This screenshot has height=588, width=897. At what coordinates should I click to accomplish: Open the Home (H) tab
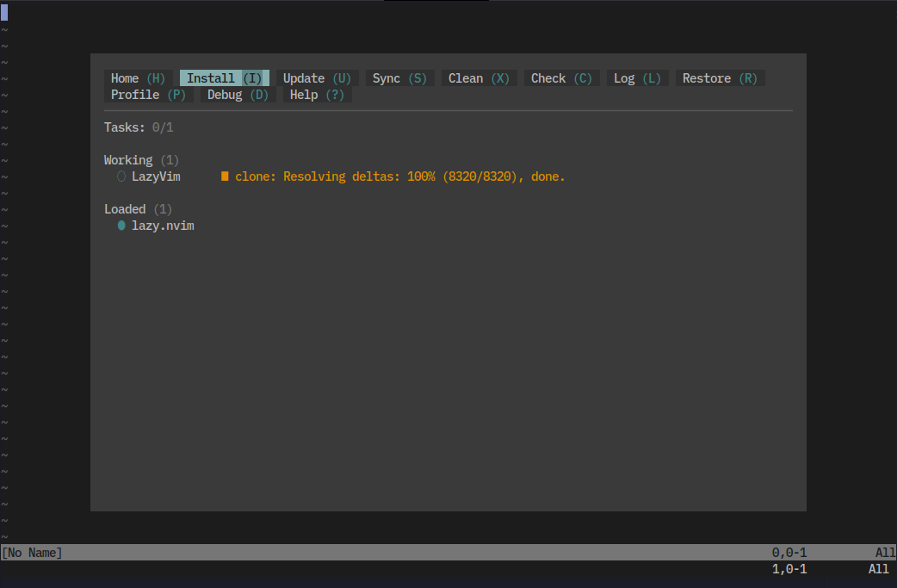click(138, 78)
